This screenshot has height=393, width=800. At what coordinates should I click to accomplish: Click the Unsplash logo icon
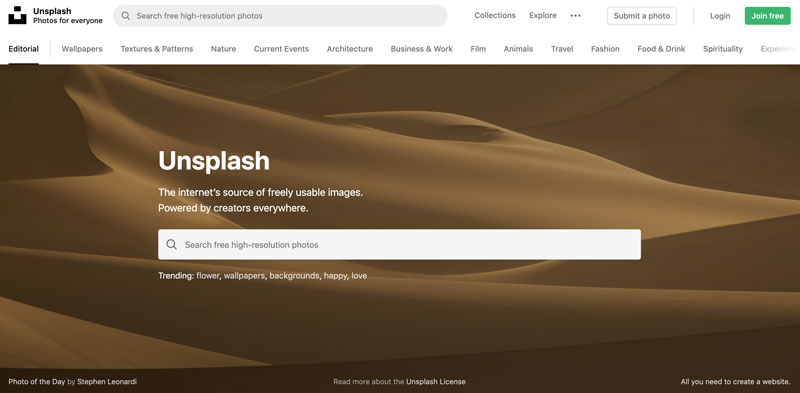click(x=17, y=15)
